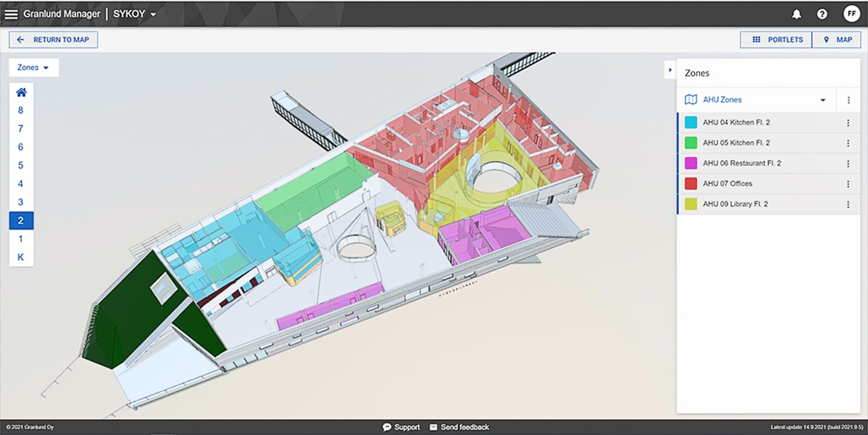The width and height of the screenshot is (868, 435).
Task: Select floor 5 in floor list
Action: tap(21, 165)
